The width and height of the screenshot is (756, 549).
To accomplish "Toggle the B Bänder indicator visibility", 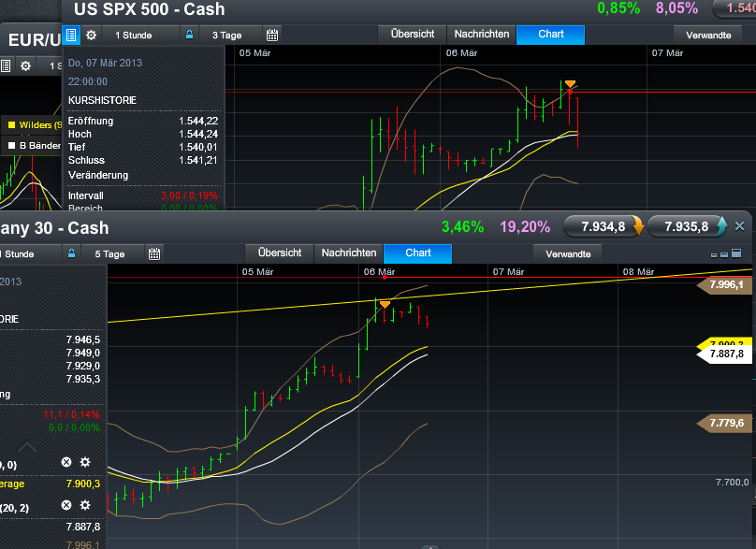I will [12, 145].
